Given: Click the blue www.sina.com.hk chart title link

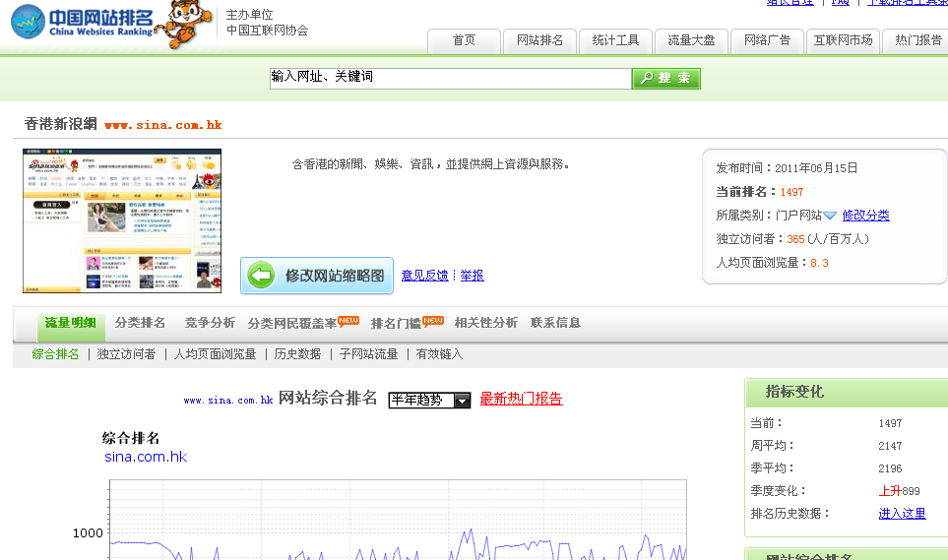Looking at the screenshot, I should point(228,401).
